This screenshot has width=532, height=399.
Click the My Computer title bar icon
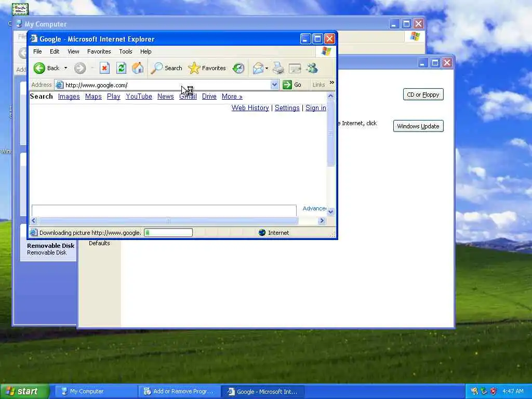coord(19,24)
